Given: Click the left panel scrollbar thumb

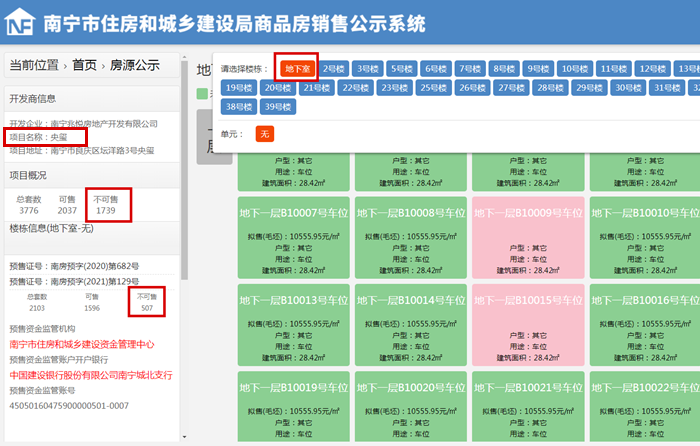Looking at the screenshot, I should coord(184,170).
